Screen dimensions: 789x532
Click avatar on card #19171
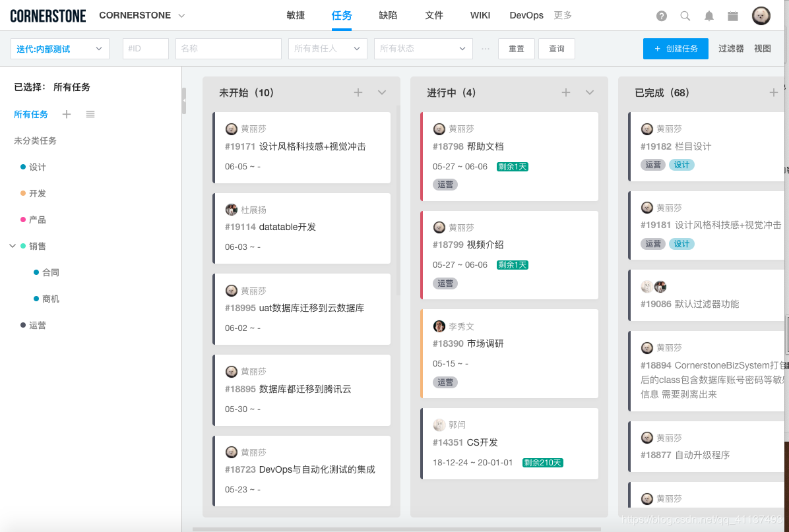coord(231,129)
